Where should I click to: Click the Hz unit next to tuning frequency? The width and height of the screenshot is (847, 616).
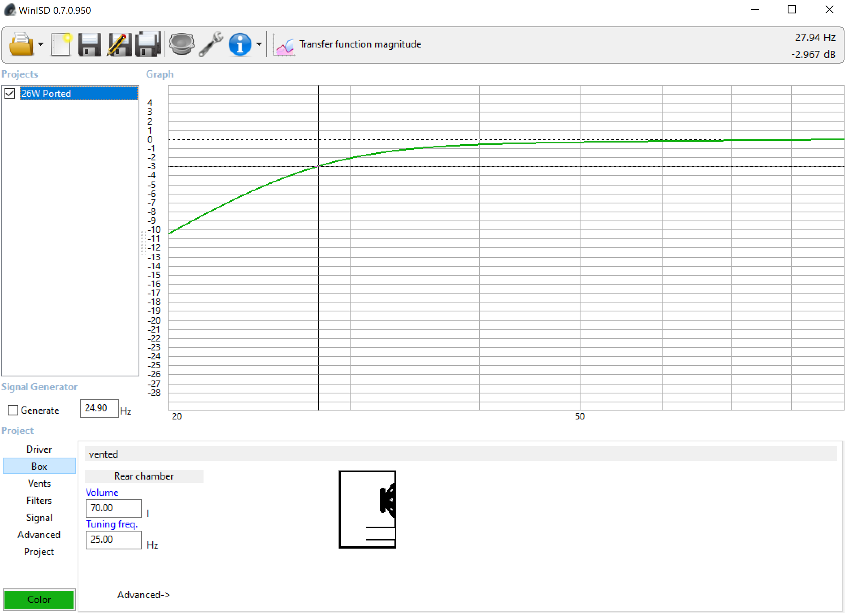coord(152,545)
